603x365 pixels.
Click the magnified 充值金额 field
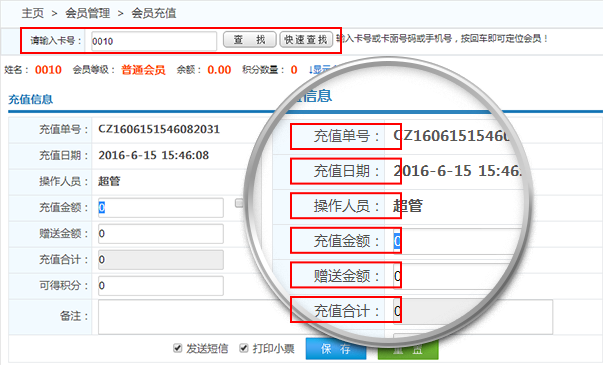(x=454, y=241)
